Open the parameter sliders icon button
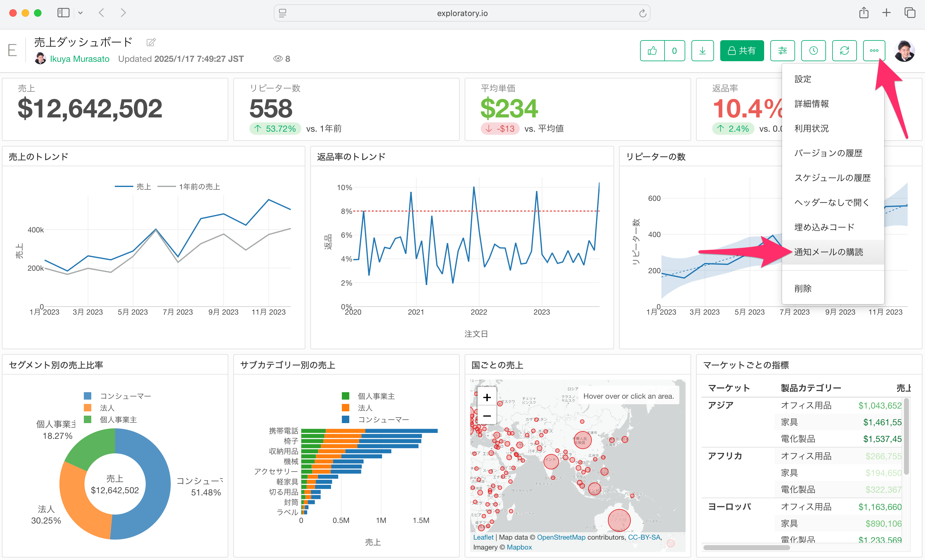Image resolution: width=925 pixels, height=560 pixels. (x=782, y=51)
